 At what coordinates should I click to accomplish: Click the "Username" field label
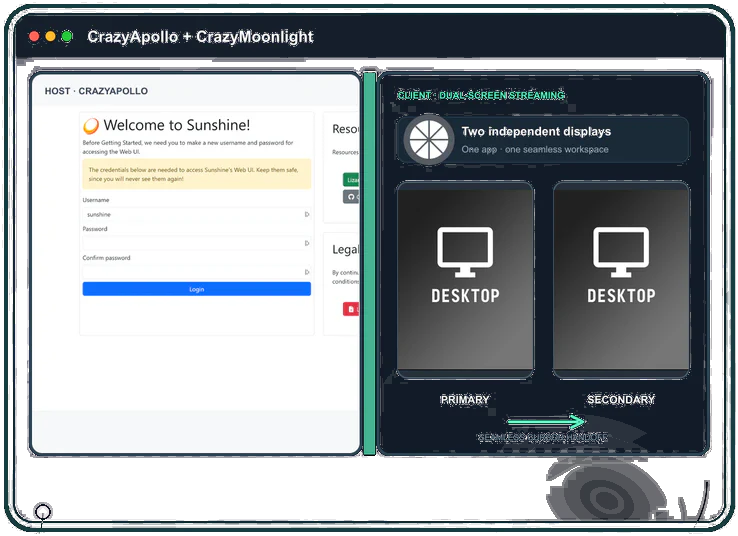coord(96,200)
